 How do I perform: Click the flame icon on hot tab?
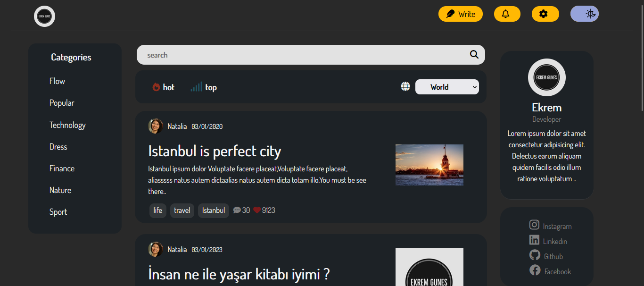point(156,87)
